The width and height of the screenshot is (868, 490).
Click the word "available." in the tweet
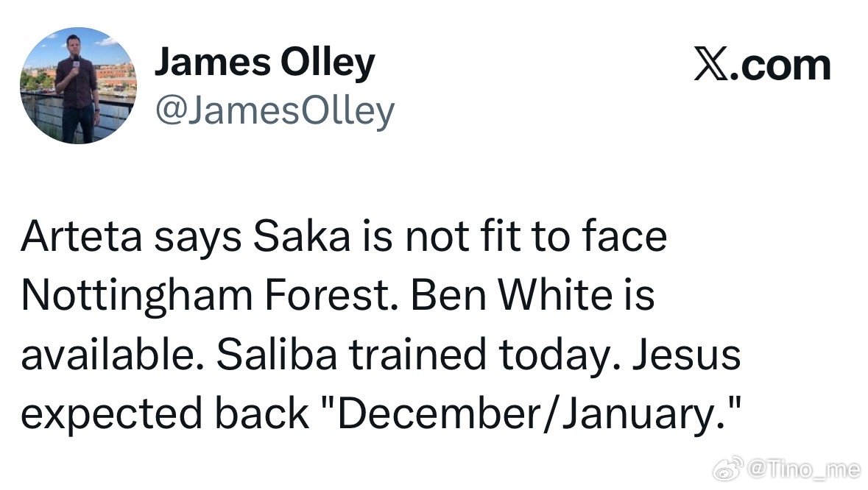tap(112, 355)
